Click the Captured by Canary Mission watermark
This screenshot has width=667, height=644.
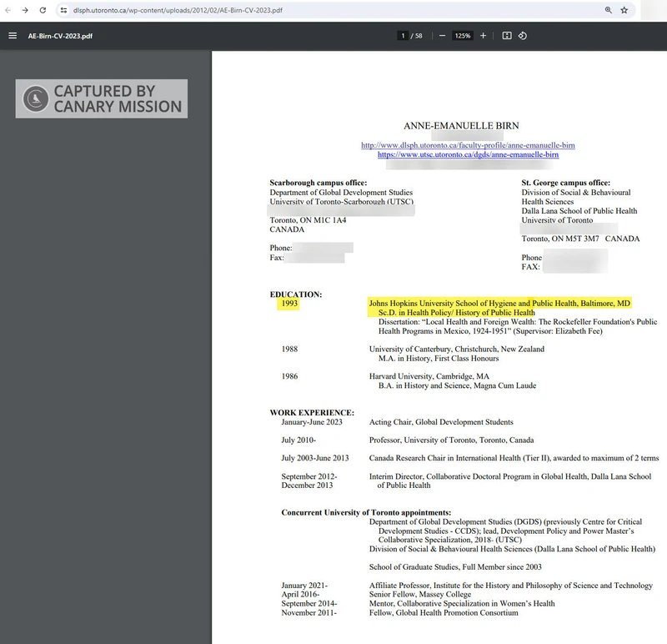(101, 98)
